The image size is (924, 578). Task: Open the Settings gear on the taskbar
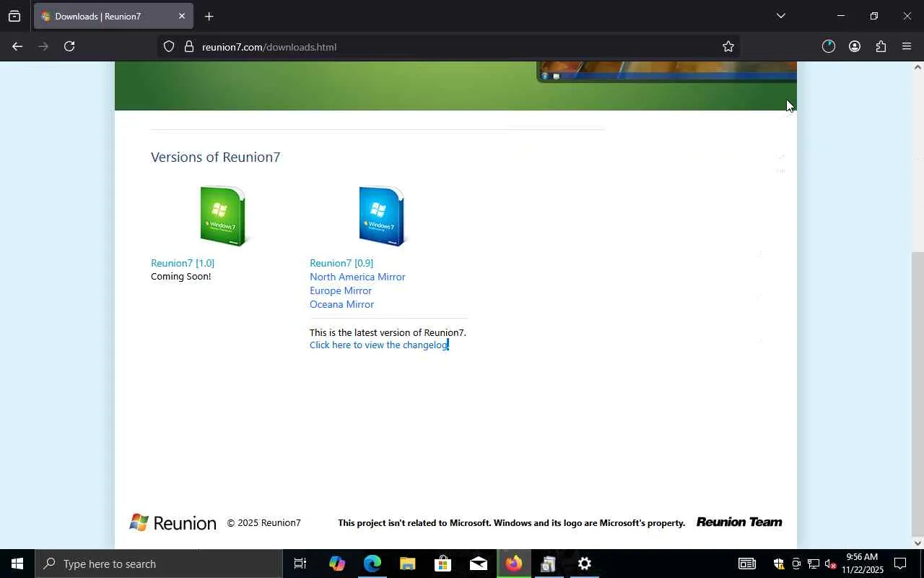pos(584,564)
